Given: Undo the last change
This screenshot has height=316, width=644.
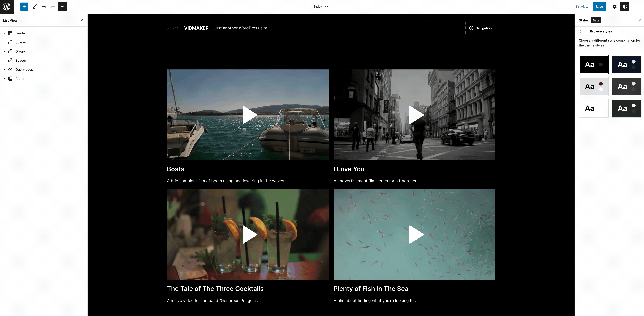Looking at the screenshot, I should (x=44, y=7).
